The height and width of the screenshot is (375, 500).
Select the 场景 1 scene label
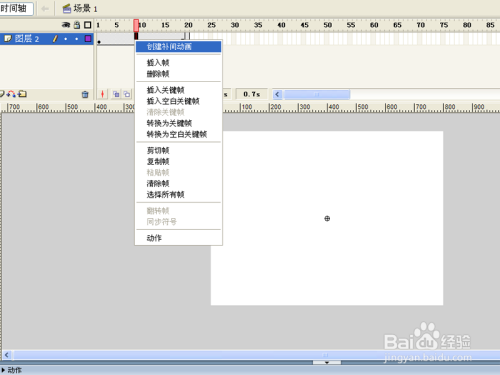pos(85,9)
